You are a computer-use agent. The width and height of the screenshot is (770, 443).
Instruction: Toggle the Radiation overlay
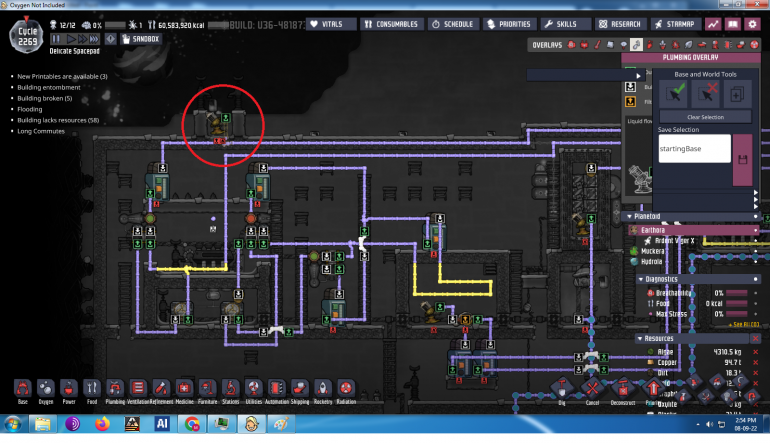point(754,45)
